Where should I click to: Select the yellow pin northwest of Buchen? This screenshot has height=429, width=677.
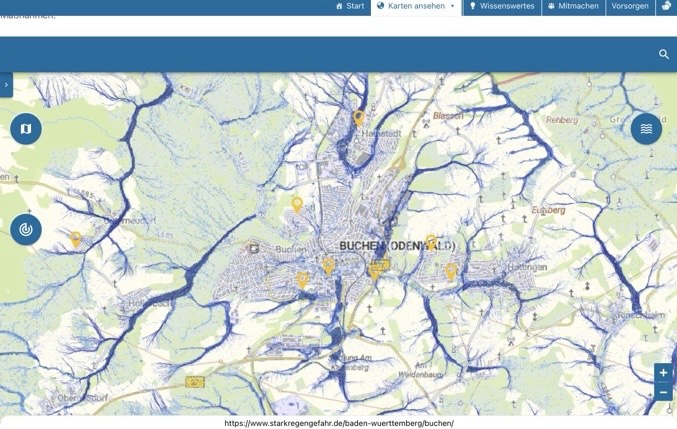click(x=297, y=204)
